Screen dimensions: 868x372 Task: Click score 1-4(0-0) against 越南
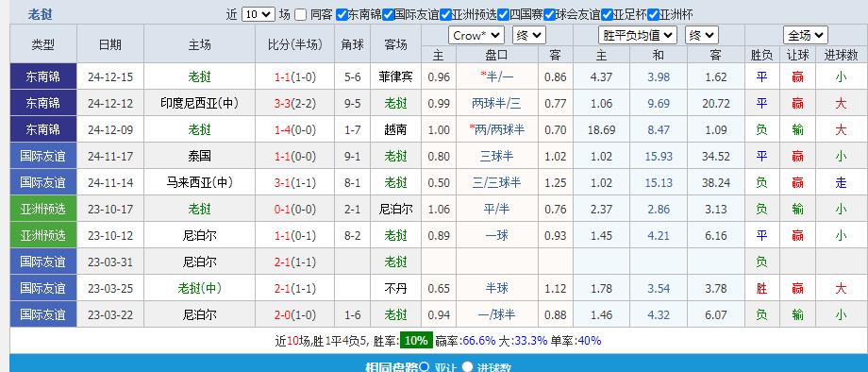click(x=295, y=130)
